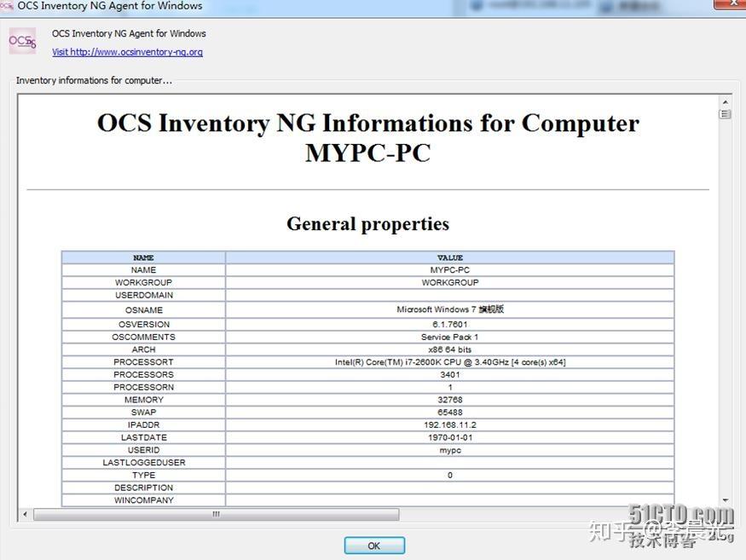
Task: Click the OCS Inventory NG logo icon
Action: click(x=21, y=40)
